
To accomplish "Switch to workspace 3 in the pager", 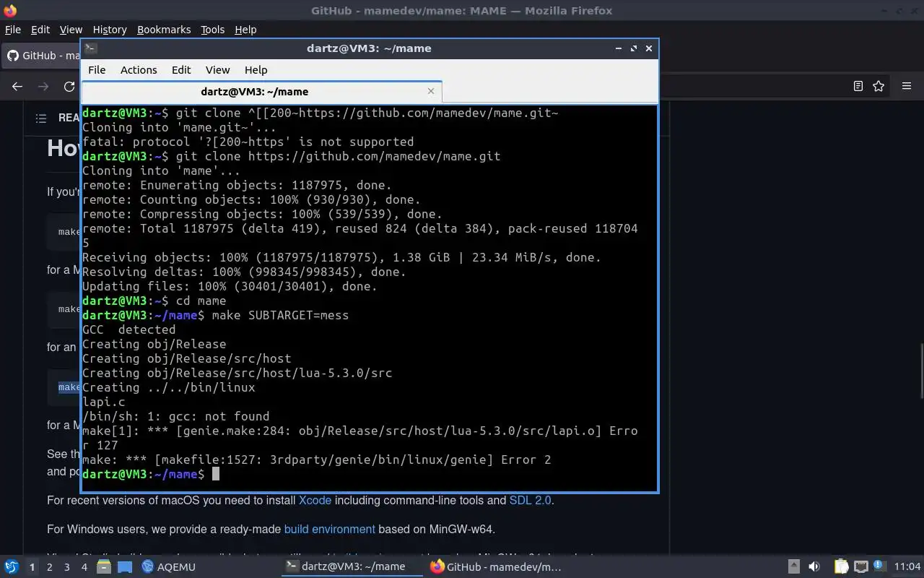I will tap(67, 566).
